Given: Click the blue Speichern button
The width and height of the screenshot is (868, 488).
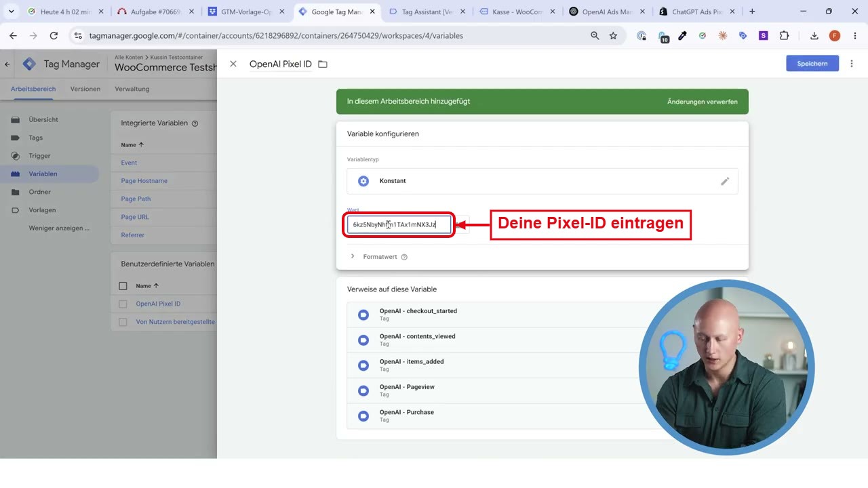Looking at the screenshot, I should pos(812,63).
